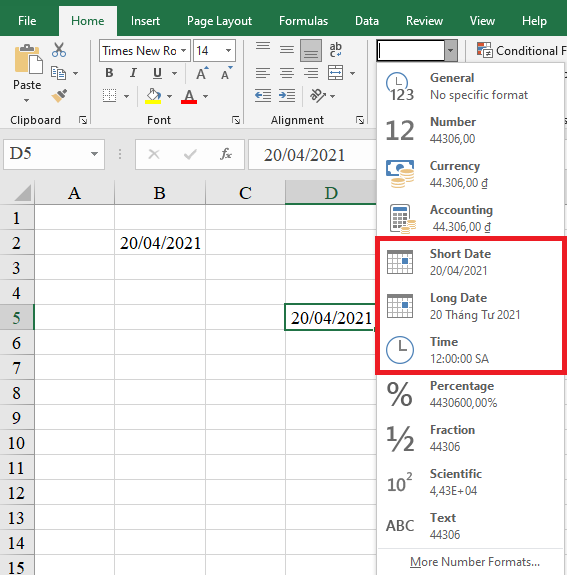Center text horizontally

[287, 73]
